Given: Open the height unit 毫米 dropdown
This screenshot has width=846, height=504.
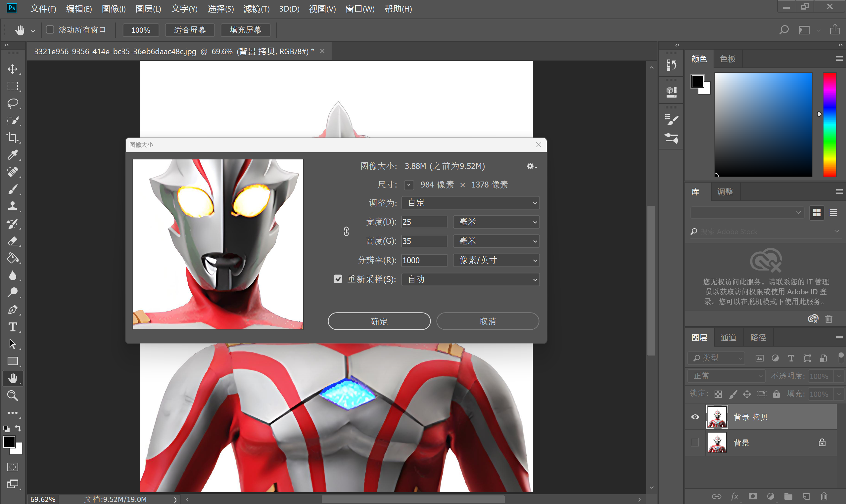Looking at the screenshot, I should coord(496,241).
